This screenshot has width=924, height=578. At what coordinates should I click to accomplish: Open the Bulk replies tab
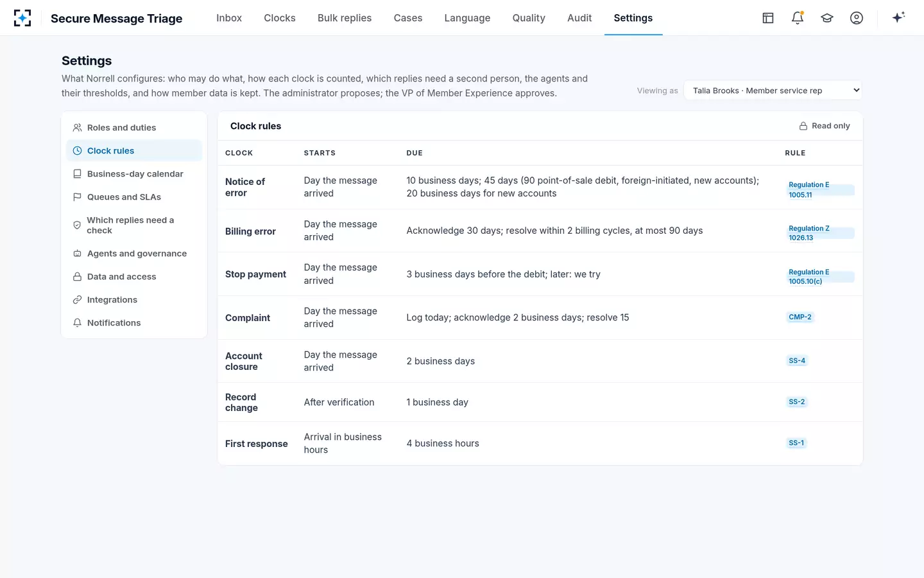tap(345, 18)
